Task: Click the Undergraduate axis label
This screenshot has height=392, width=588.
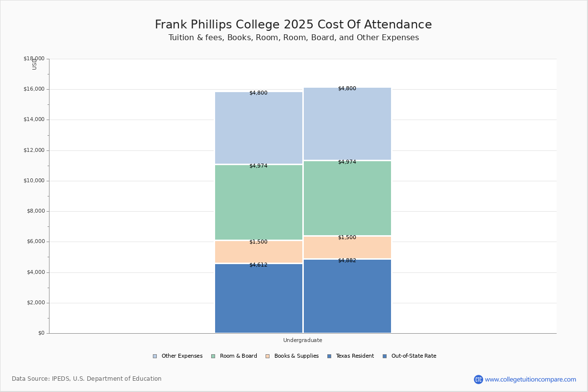Action: click(x=303, y=340)
